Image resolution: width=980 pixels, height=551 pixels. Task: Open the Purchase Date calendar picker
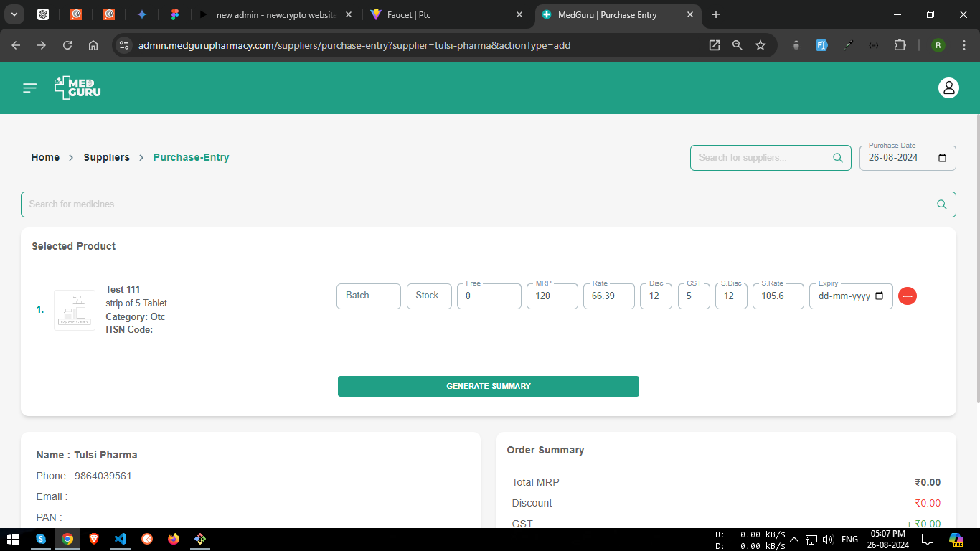942,158
